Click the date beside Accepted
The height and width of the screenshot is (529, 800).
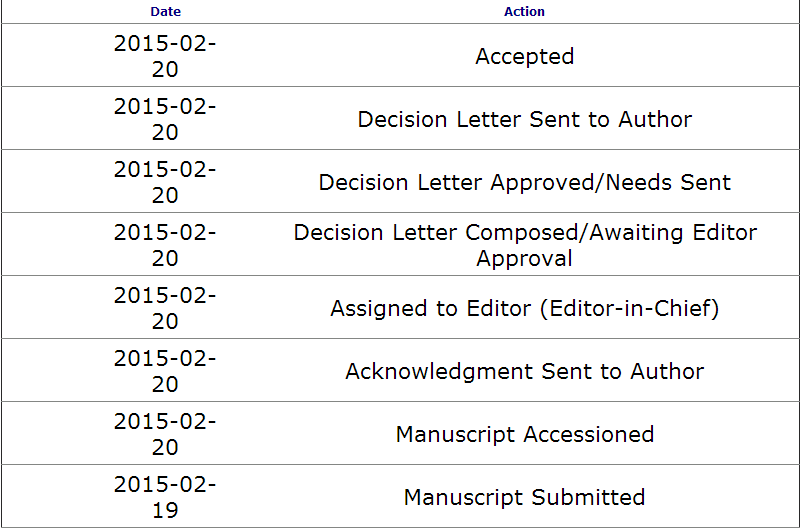point(165,56)
